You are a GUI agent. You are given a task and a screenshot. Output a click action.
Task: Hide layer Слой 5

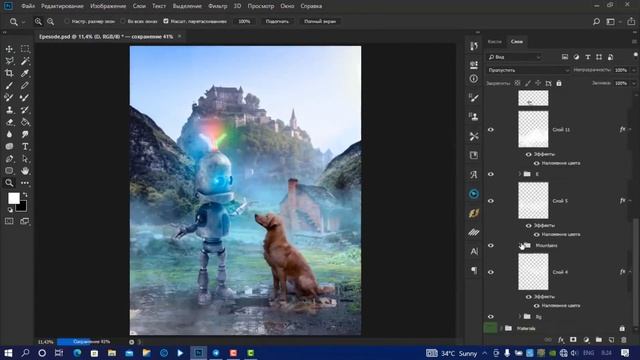click(491, 201)
